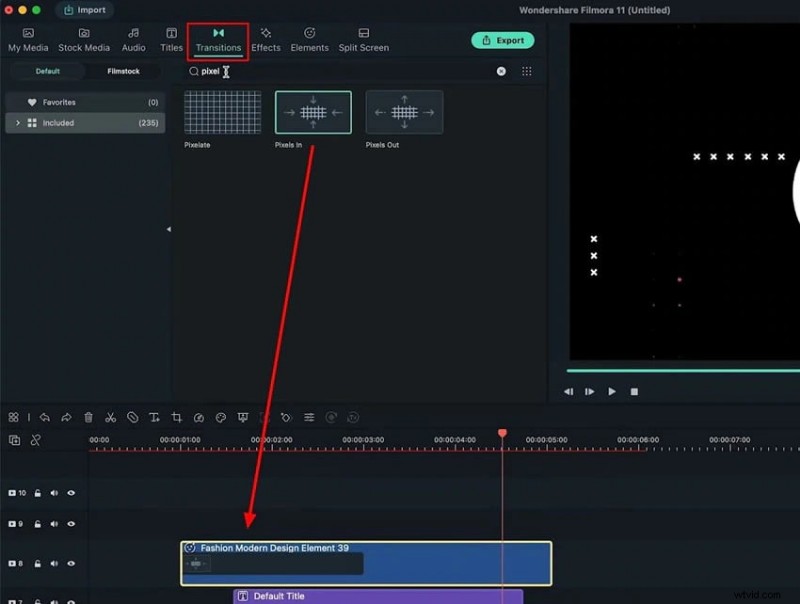Switch to the Filmstock tab
Viewport: 800px width, 604px height.
coord(124,72)
